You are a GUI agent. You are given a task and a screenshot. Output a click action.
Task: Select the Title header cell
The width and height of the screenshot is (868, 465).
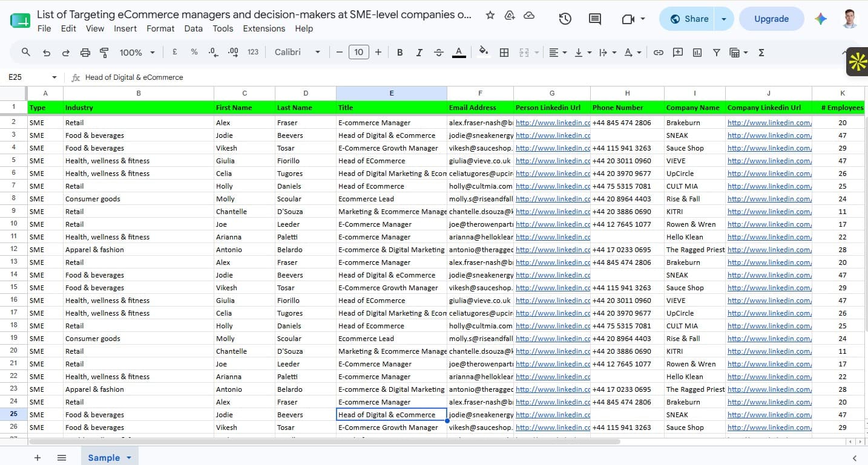[392, 108]
